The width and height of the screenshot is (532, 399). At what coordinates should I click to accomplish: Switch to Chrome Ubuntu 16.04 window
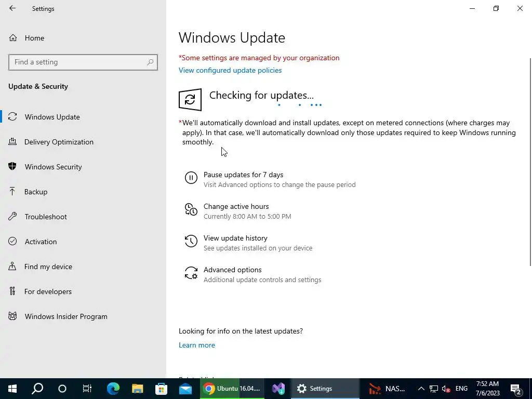[x=232, y=389]
